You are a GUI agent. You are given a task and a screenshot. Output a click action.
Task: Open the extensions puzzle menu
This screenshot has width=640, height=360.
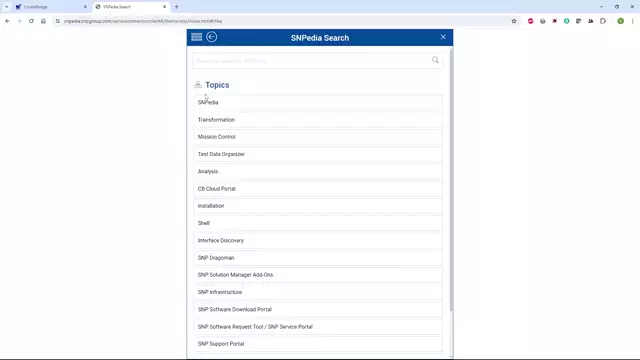[x=603, y=21]
